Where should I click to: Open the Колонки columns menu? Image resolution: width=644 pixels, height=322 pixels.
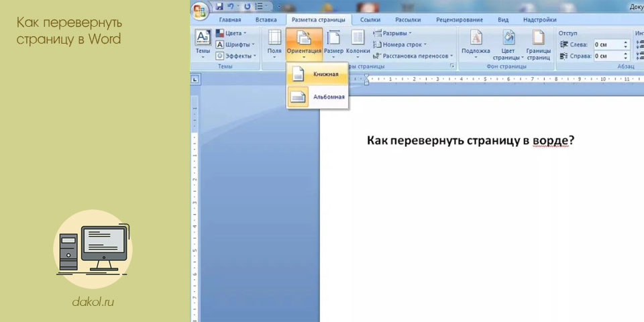point(358,44)
